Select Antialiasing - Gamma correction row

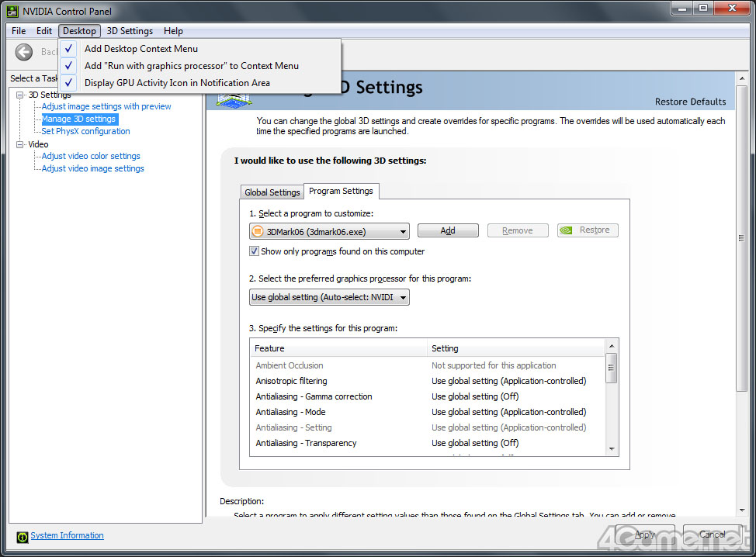coord(428,396)
